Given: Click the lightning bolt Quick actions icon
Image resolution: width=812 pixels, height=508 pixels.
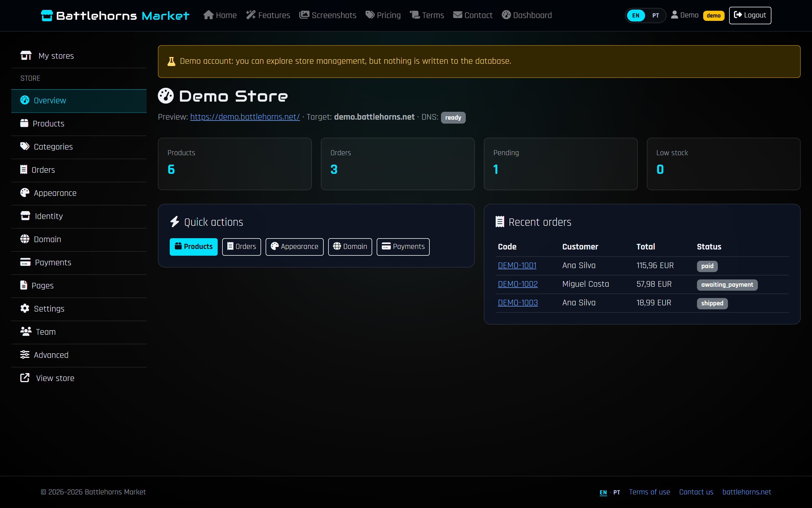Looking at the screenshot, I should coord(175,222).
